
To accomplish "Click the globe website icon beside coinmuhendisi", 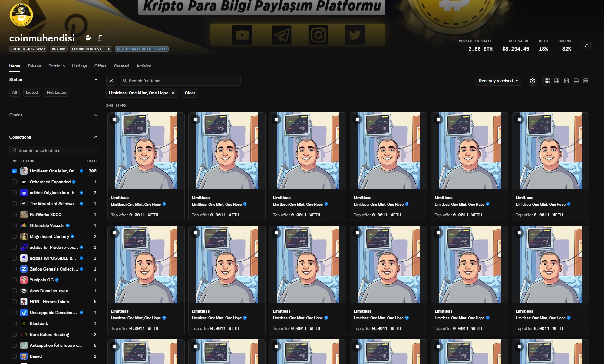I will (88, 38).
